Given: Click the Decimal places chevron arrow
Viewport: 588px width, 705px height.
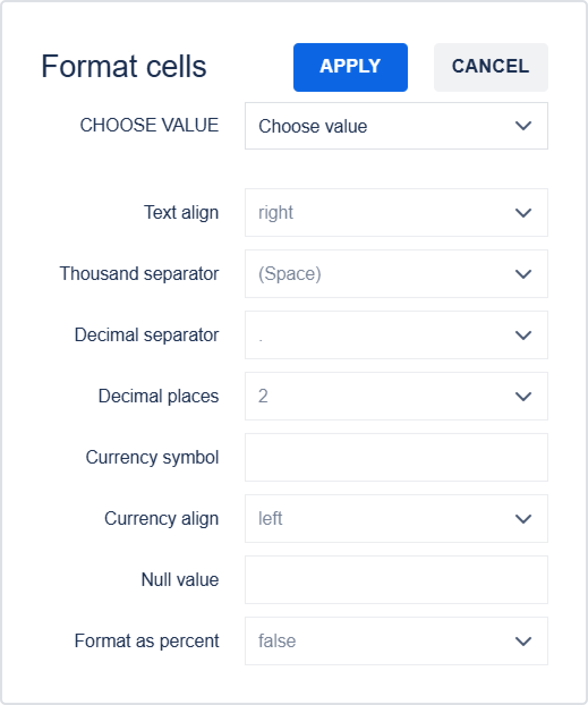Looking at the screenshot, I should click(523, 397).
